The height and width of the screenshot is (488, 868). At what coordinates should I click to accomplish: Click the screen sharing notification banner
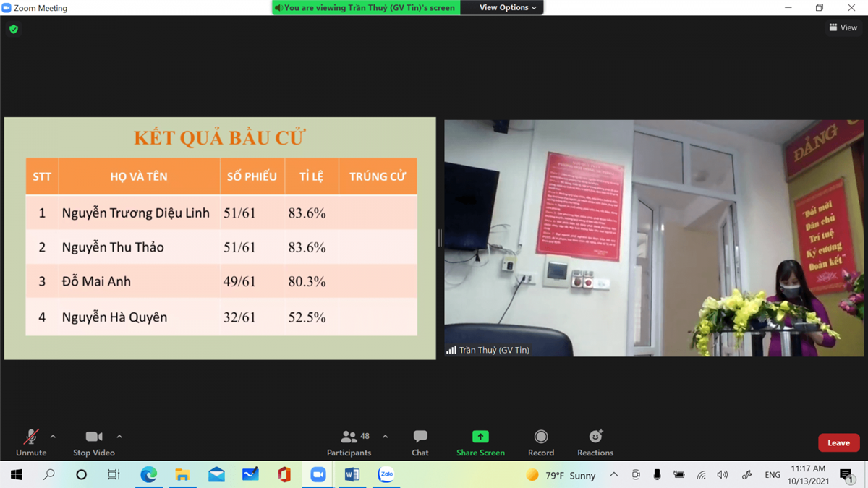(366, 7)
